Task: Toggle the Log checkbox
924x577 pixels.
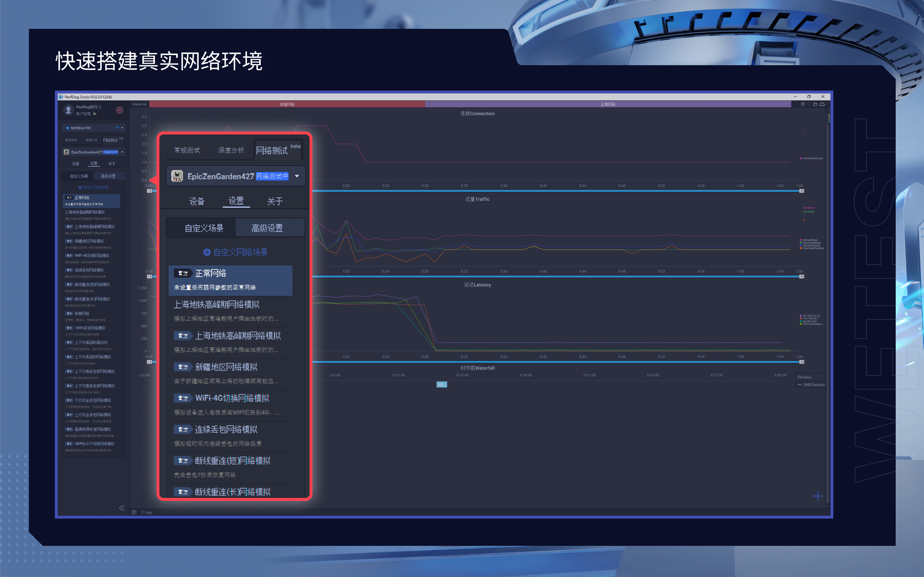Action: (143, 512)
